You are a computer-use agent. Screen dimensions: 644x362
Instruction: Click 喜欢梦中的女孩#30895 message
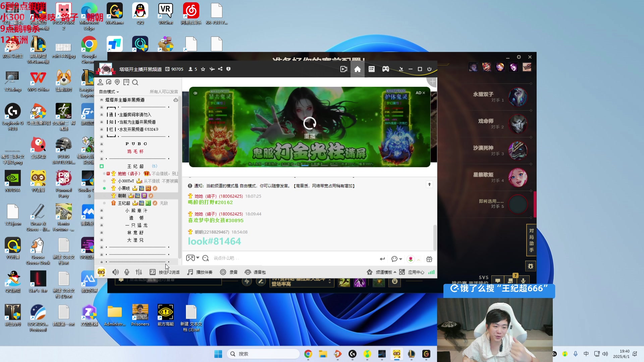216,221
